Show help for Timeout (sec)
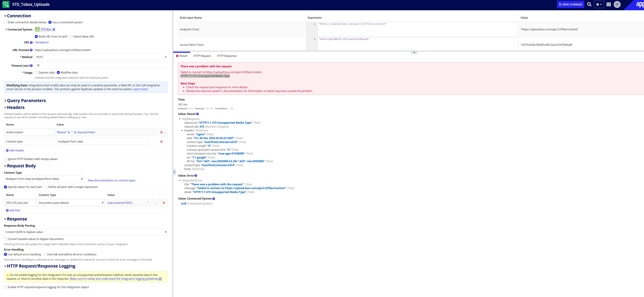 pos(31,66)
